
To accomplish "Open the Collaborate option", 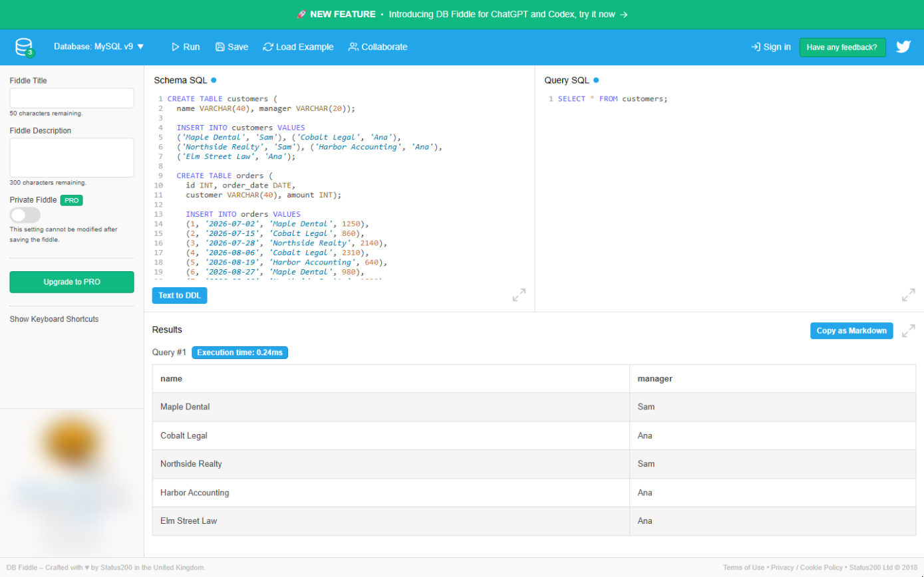I will pos(378,47).
